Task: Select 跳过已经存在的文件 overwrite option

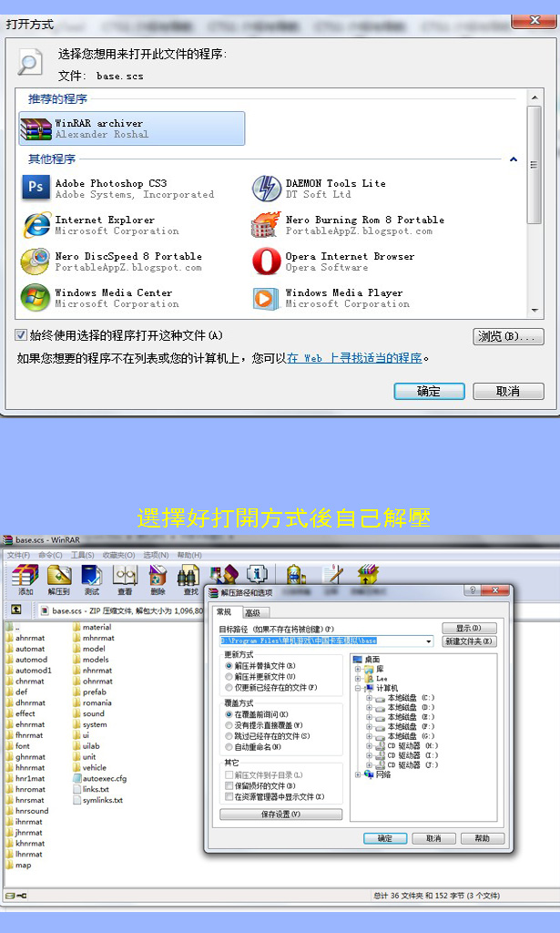Action: pyautogui.click(x=229, y=736)
